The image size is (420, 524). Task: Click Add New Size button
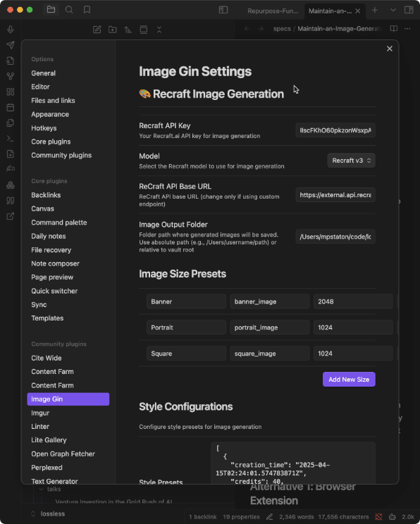point(349,380)
